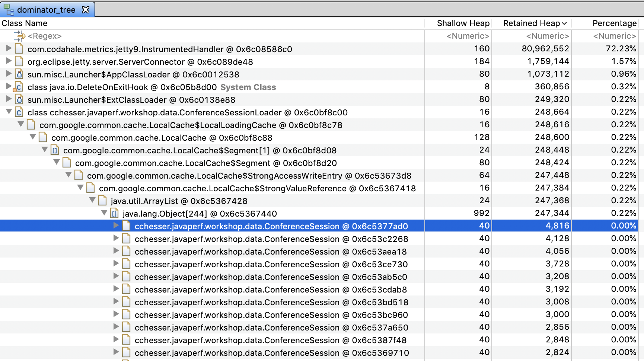This screenshot has width=644, height=361.
Task: Click the StrongAccessWriteEntry object icon
Action: tap(79, 175)
